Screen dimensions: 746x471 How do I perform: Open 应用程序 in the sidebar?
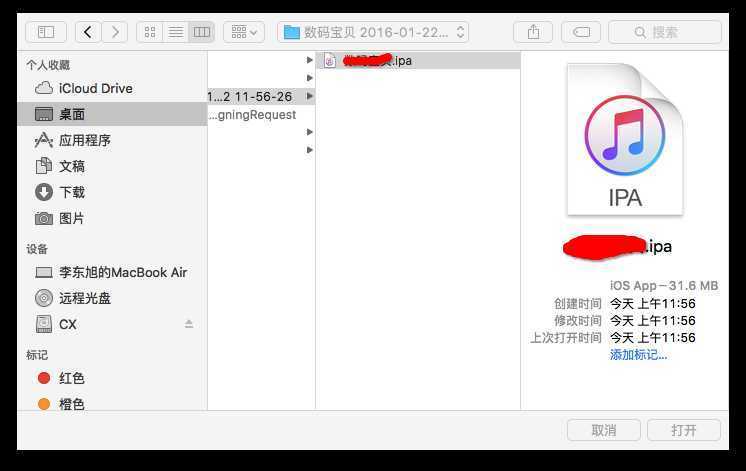click(x=112, y=140)
